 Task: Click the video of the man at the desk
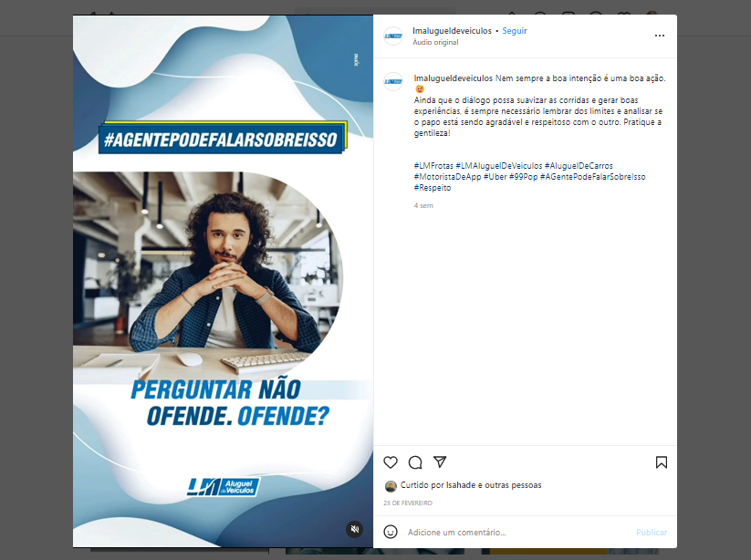coord(223,282)
